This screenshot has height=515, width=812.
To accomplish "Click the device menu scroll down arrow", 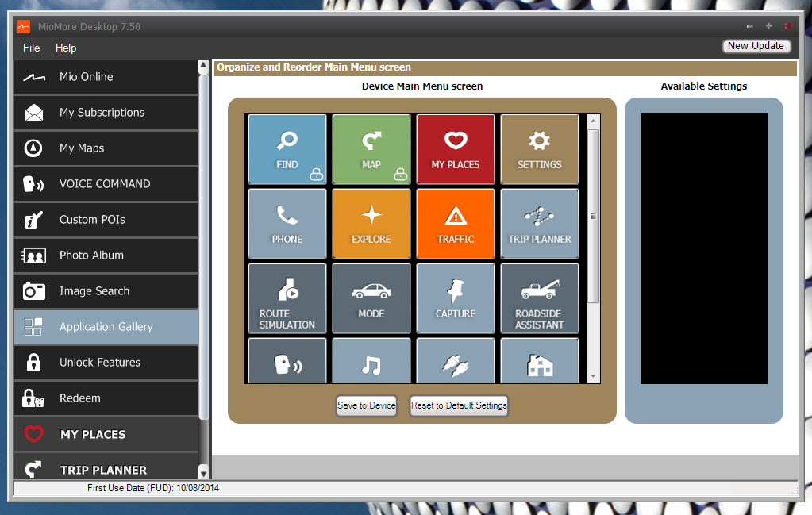I will tap(593, 376).
